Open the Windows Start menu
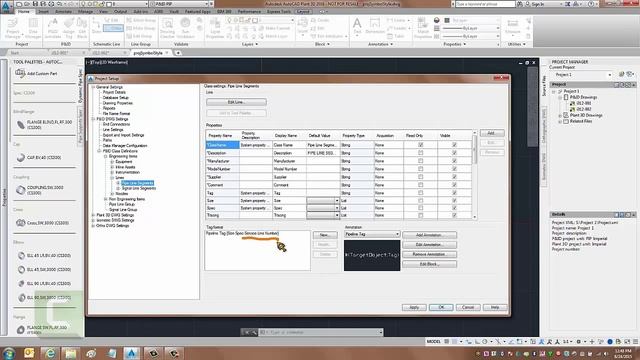 point(9,353)
